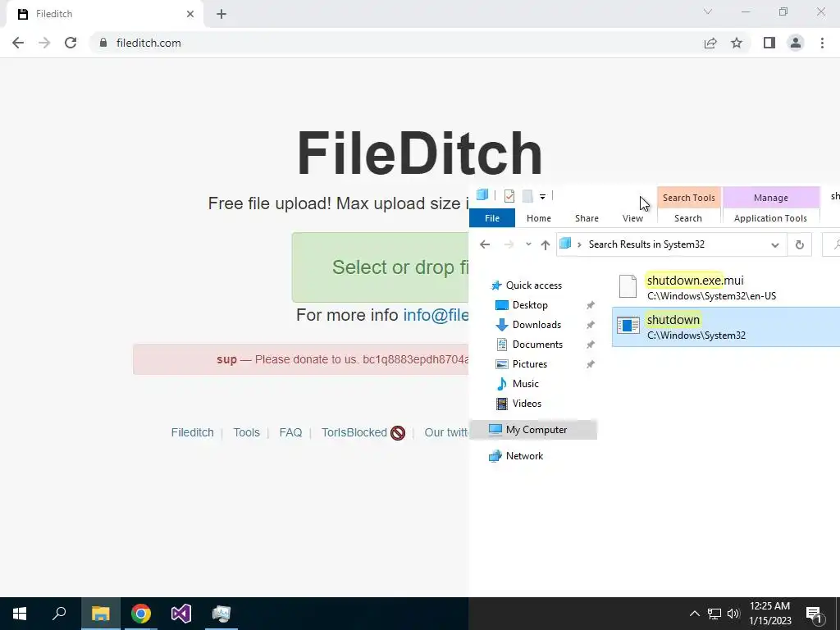Show hidden system tray icons
Image resolution: width=840 pixels, height=630 pixels.
(694, 614)
